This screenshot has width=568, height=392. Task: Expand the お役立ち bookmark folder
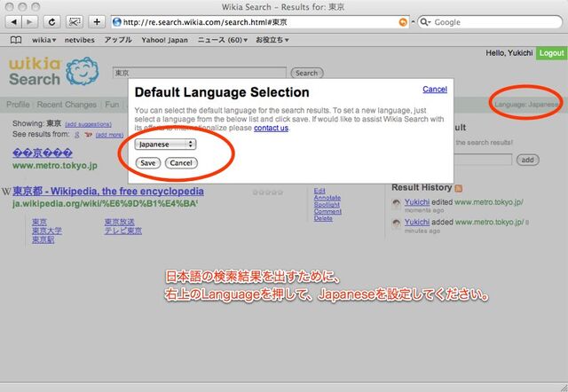tap(272, 40)
